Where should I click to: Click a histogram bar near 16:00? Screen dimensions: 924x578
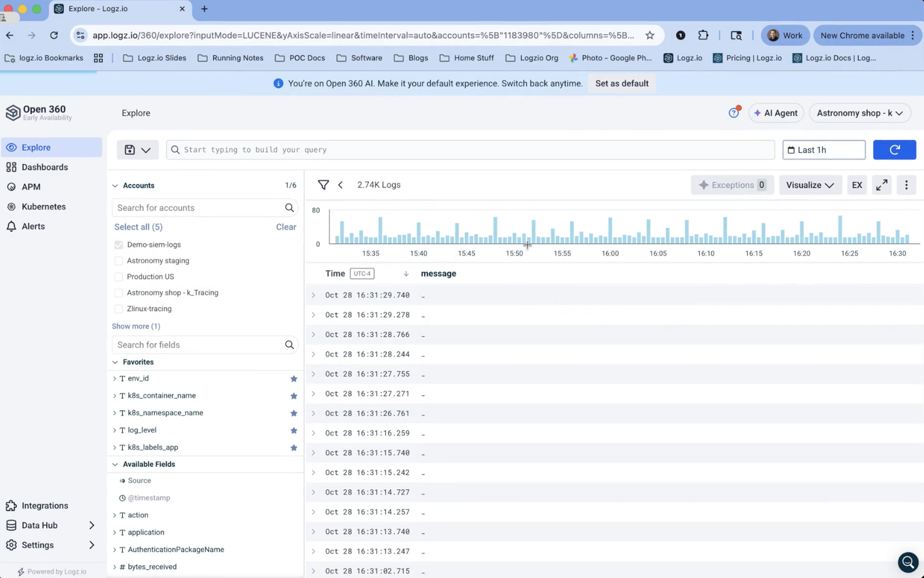coord(610,231)
